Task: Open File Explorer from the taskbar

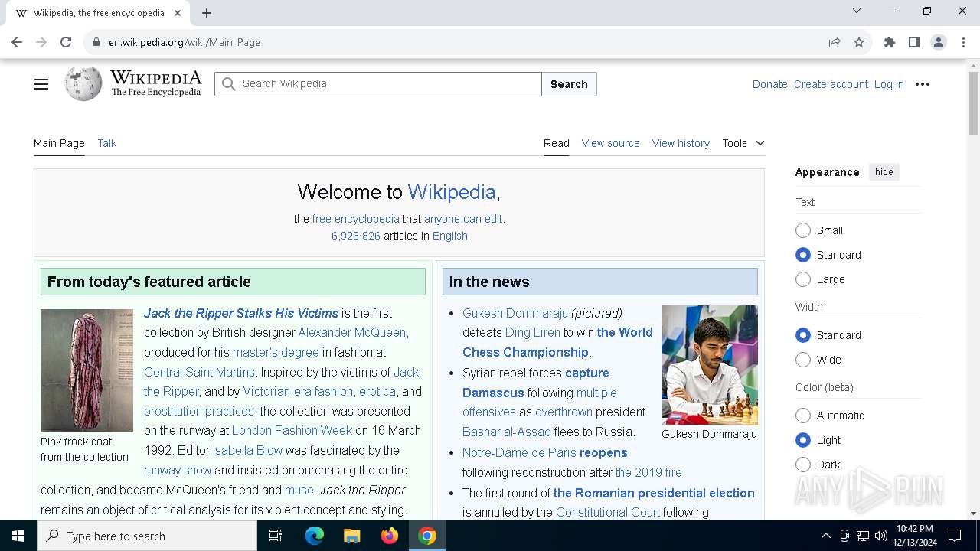Action: [x=352, y=536]
